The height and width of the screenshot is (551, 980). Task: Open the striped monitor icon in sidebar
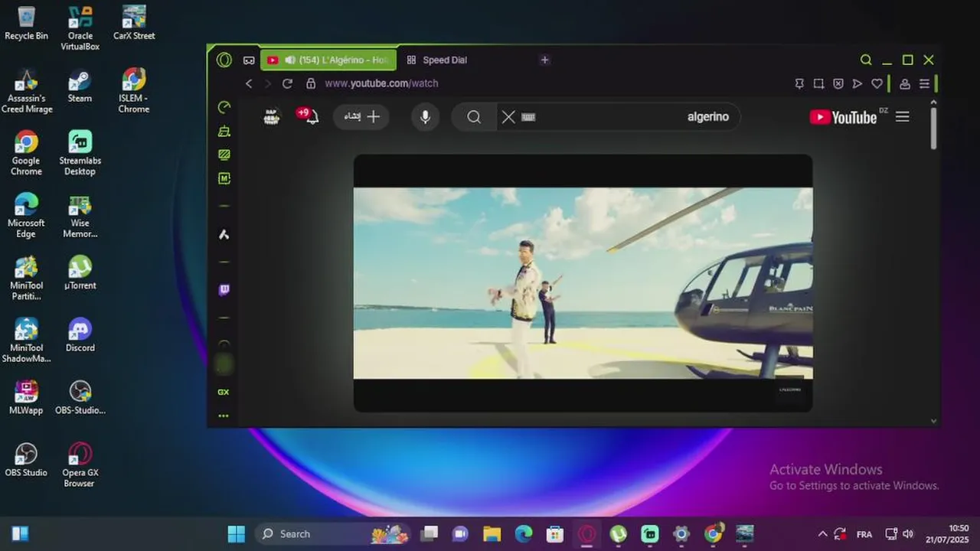pos(224,155)
